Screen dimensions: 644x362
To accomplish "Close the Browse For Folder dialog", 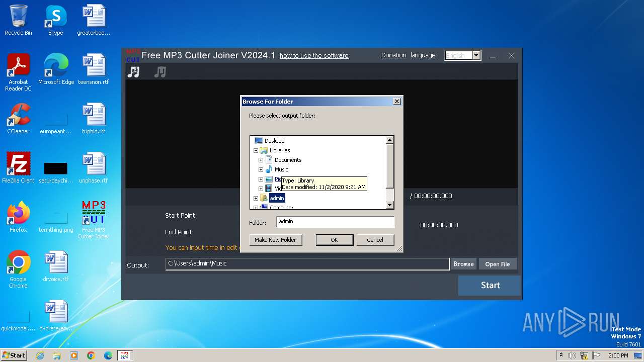I will click(397, 102).
